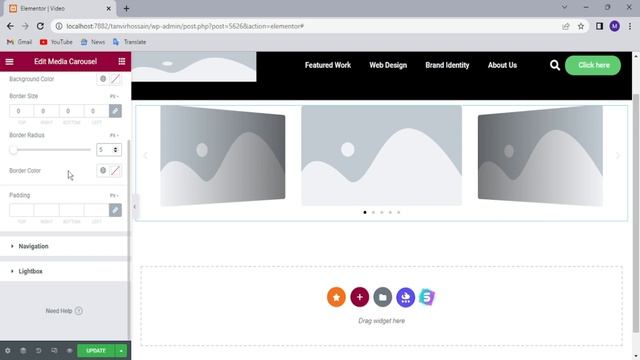Open the save options arrow beside UPDATE
The width and height of the screenshot is (640, 360).
coord(121,351)
